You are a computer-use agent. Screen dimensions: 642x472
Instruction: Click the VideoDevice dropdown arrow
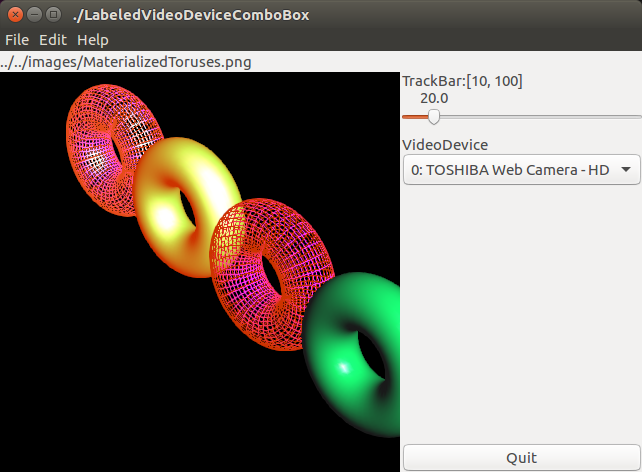pyautogui.click(x=626, y=169)
